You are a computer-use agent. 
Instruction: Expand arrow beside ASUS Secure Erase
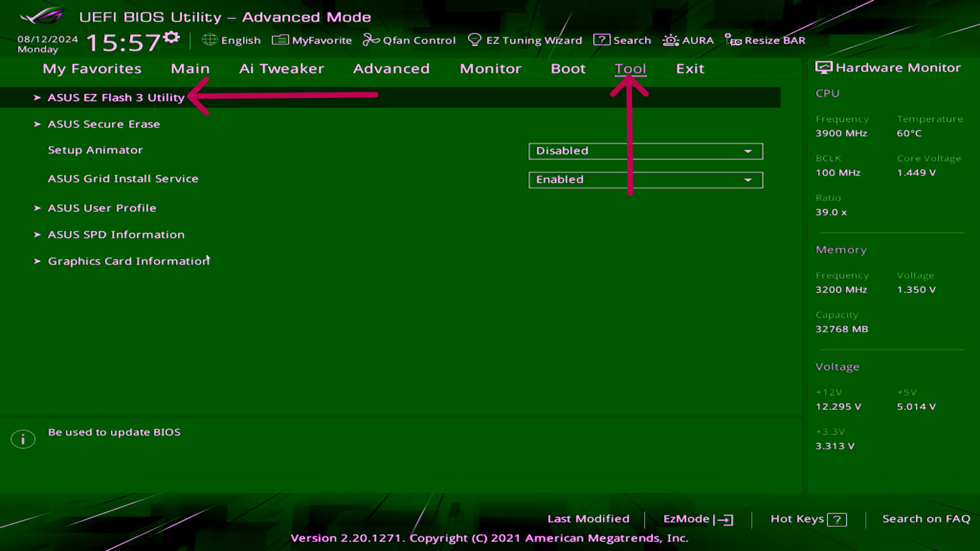[37, 124]
